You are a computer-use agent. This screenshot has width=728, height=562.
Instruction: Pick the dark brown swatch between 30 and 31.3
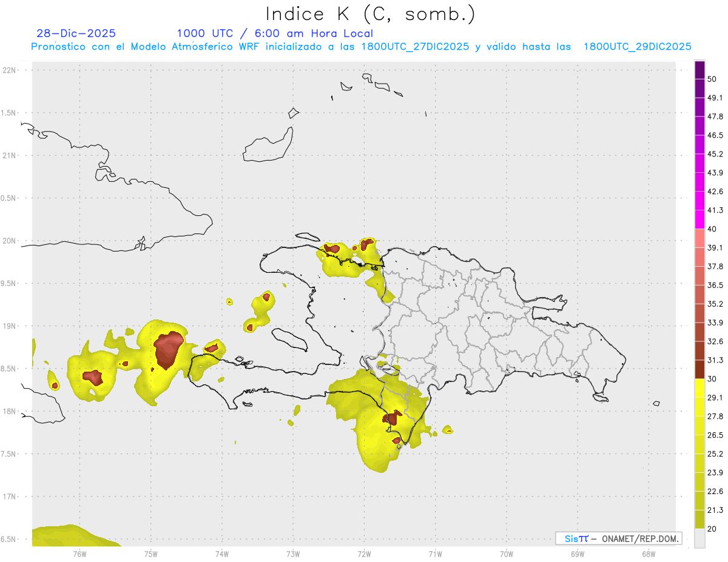click(x=699, y=370)
